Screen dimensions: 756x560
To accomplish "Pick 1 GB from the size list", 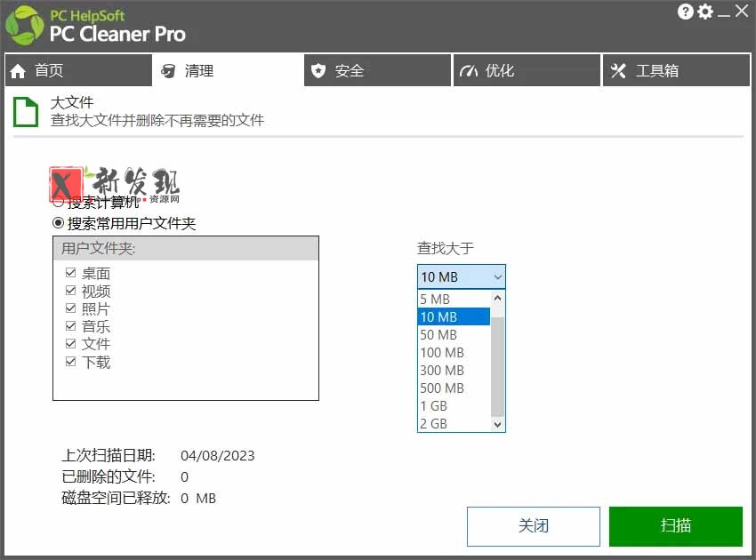I will (x=454, y=406).
